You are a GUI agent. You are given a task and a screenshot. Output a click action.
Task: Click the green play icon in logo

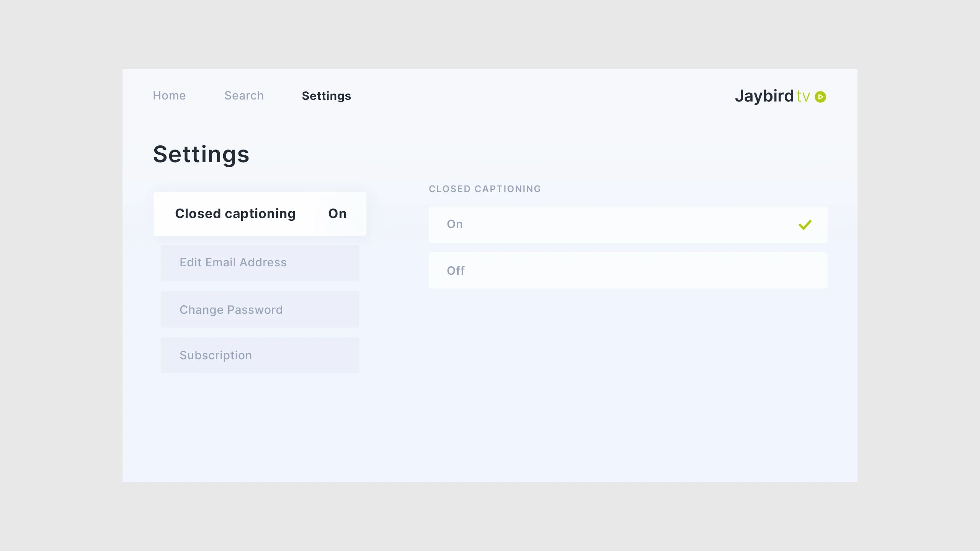820,97
